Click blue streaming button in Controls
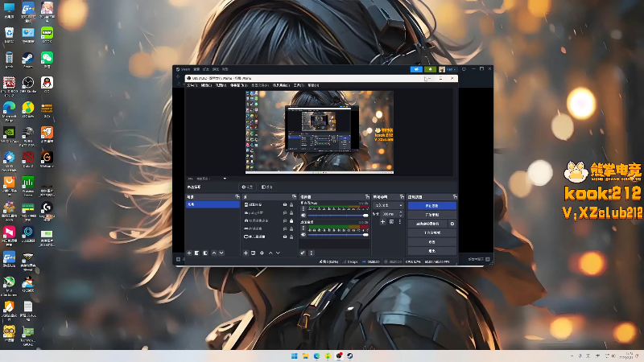Viewport: 644px width, 362px height. 431,206
